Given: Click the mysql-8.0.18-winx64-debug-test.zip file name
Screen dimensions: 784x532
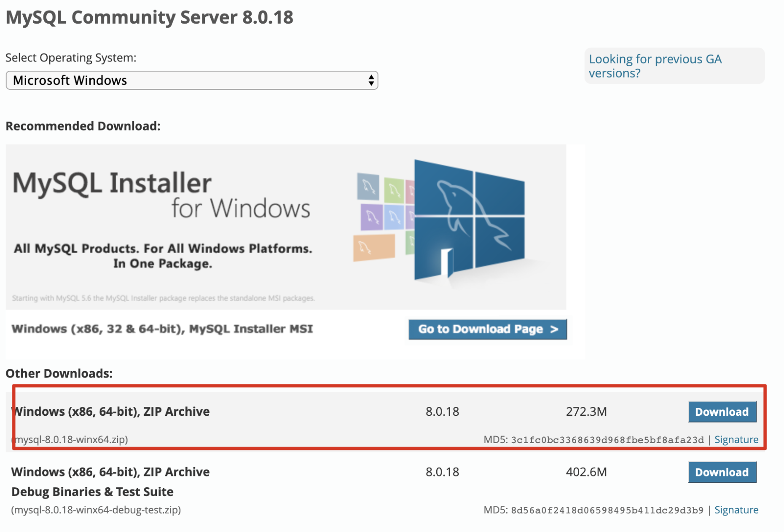Looking at the screenshot, I should (96, 510).
